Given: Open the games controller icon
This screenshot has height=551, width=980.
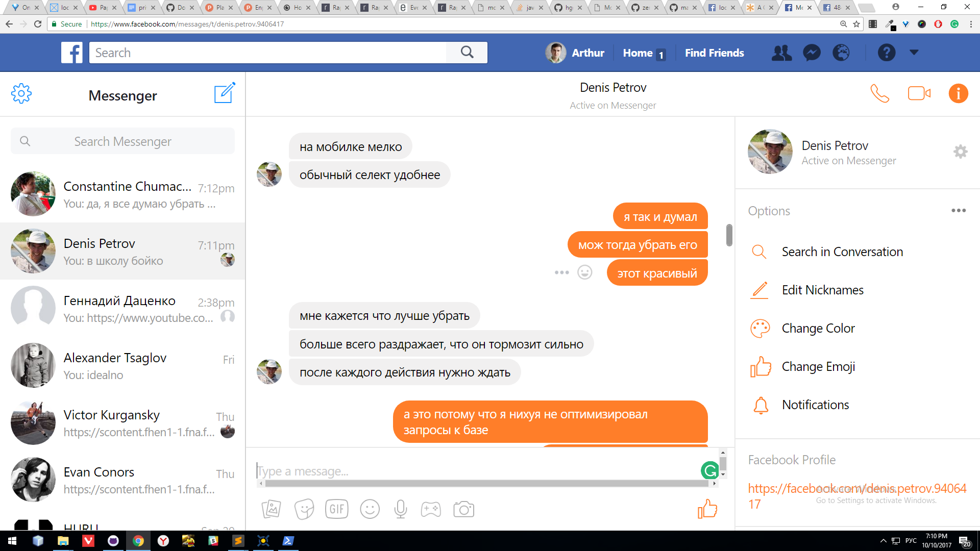Looking at the screenshot, I should click(431, 509).
